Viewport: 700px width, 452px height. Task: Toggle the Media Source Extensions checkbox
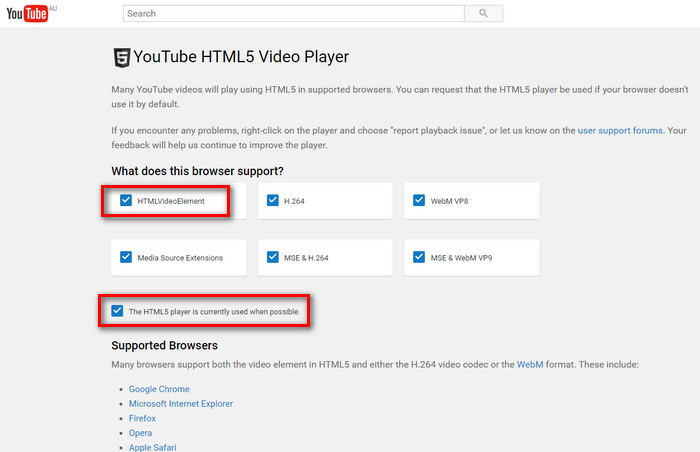click(x=126, y=257)
